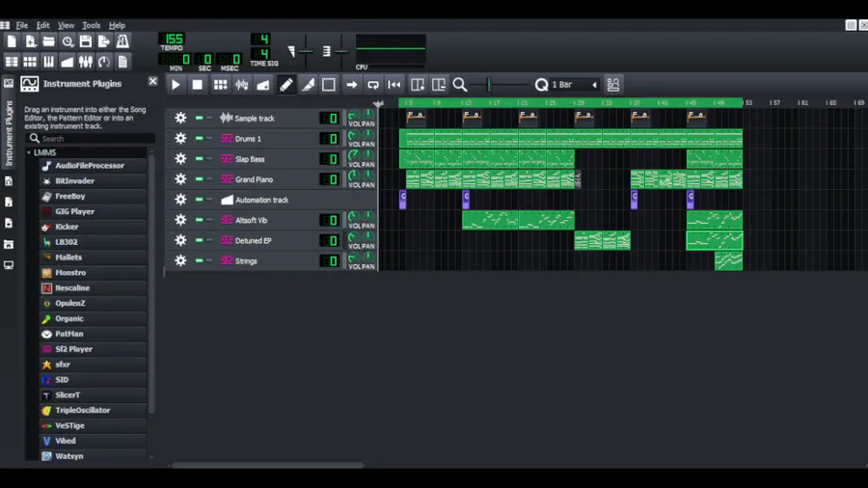Open an existing project with folder icon

click(x=49, y=41)
